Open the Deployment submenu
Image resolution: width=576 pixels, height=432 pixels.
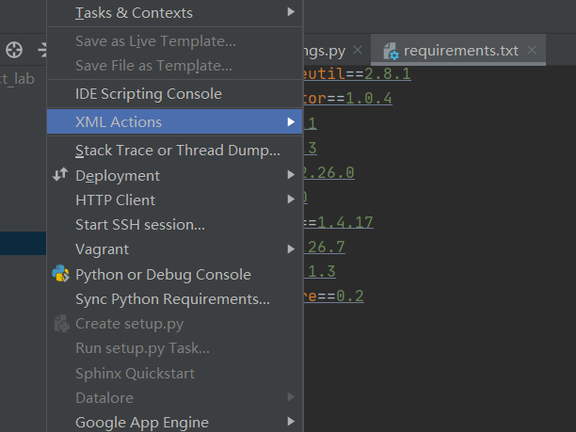[174, 176]
